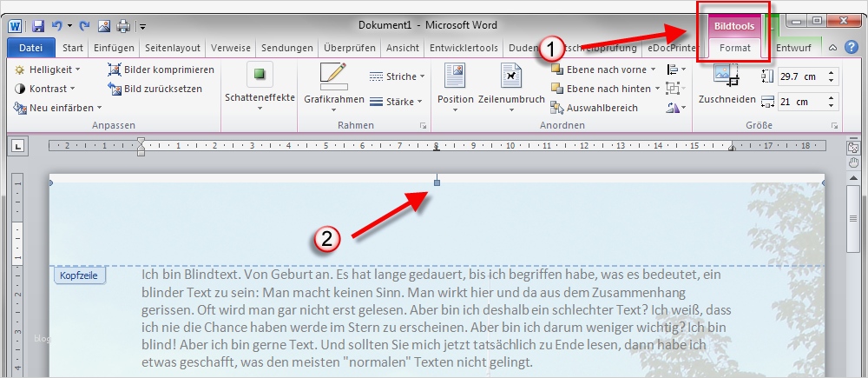This screenshot has width=868, height=378.
Task: Open the Seitenlayout tab
Action: pos(173,48)
